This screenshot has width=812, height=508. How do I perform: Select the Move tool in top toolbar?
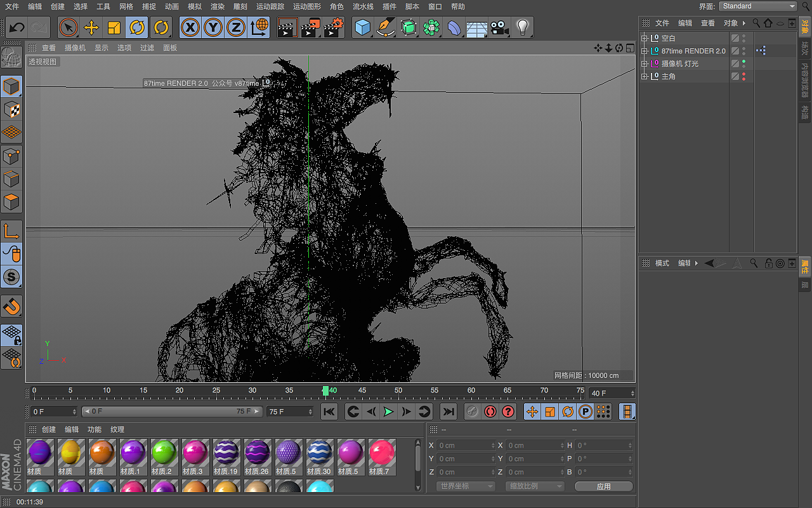tap(91, 28)
